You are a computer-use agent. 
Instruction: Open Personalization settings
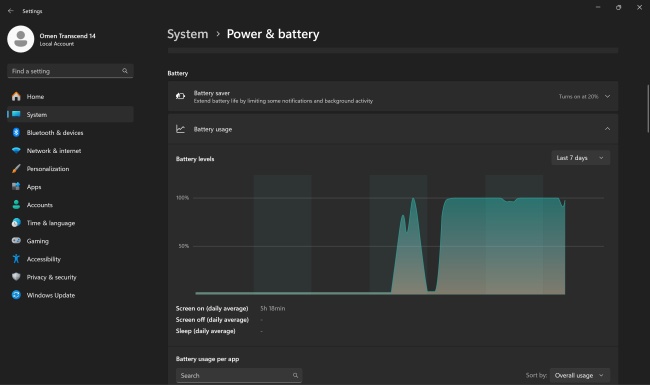click(70, 169)
